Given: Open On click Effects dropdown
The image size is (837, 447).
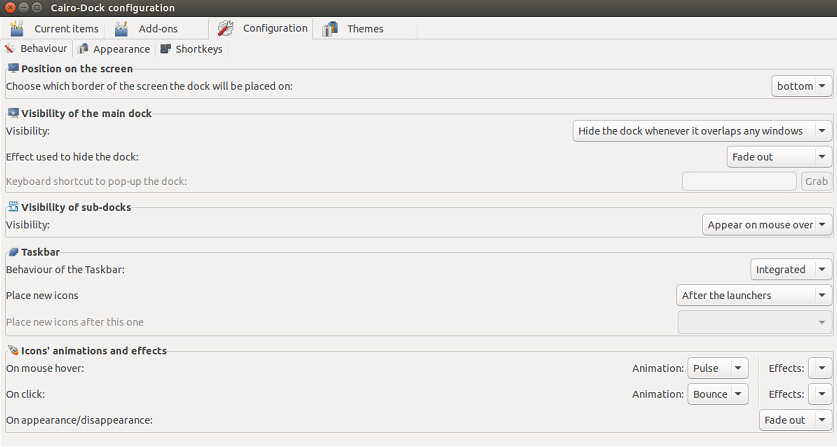Looking at the screenshot, I should point(820,394).
